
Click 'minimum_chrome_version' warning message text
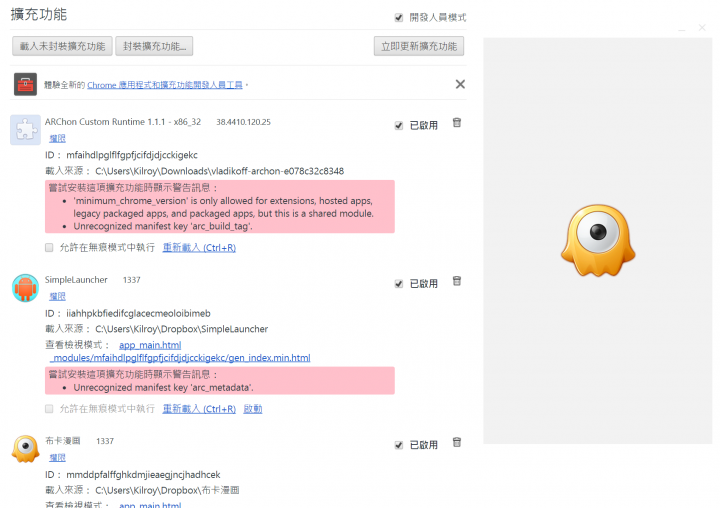(x=223, y=207)
